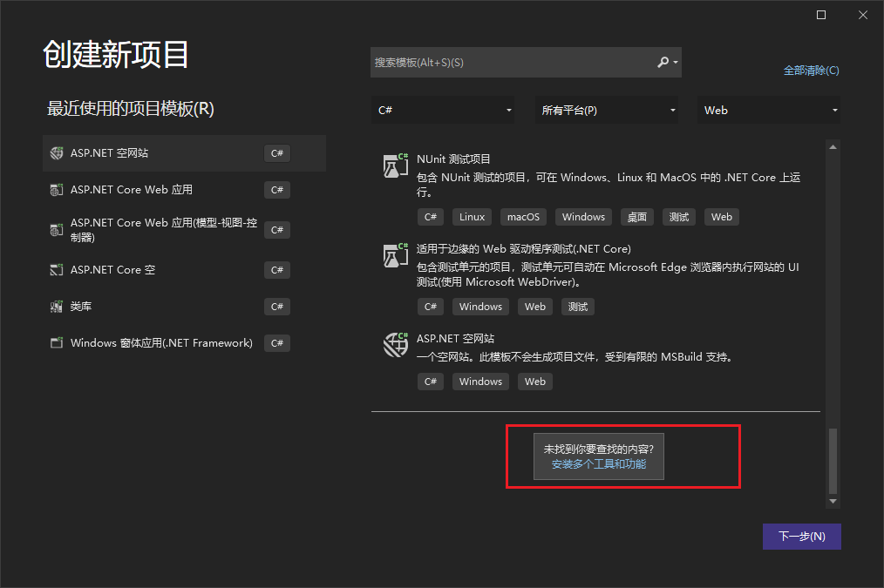This screenshot has height=588, width=884.
Task: Click the 适用于边缘的 Web 驱动程序测试 icon
Action: (x=395, y=255)
